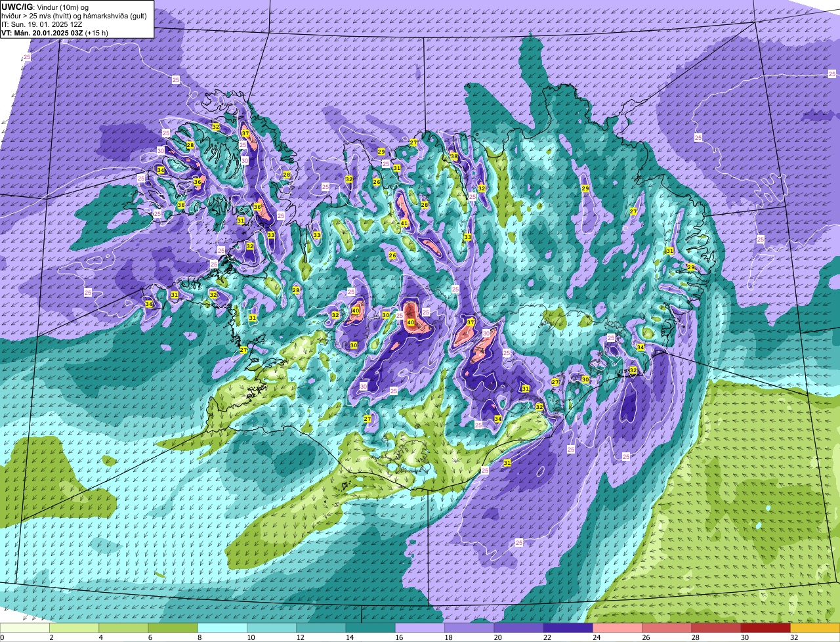Pick the 20–22 m/s purple legend swatch
Image resolution: width=840 pixels, height=642 pixels.
coord(518,628)
